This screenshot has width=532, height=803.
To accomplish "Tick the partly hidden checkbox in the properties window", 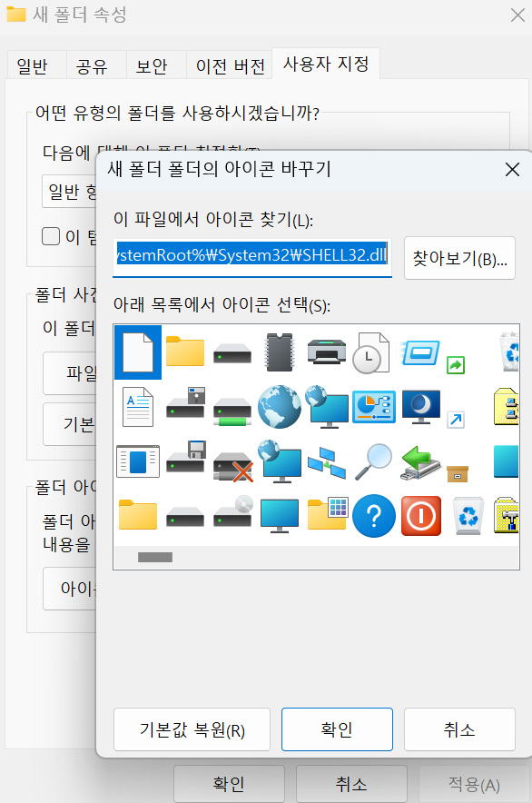I will coord(51,236).
